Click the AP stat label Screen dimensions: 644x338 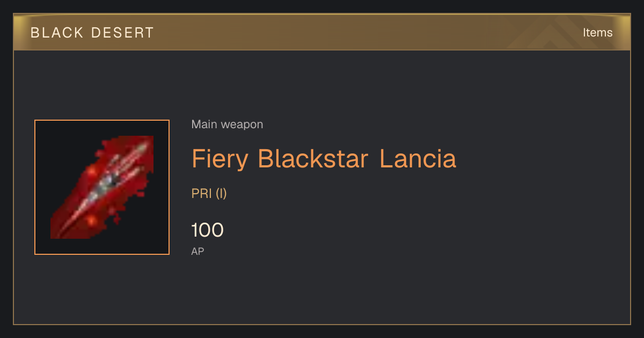click(197, 251)
